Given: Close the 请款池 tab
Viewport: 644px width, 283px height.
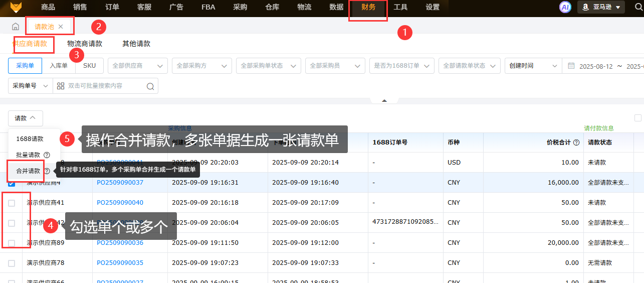Looking at the screenshot, I should tap(61, 27).
